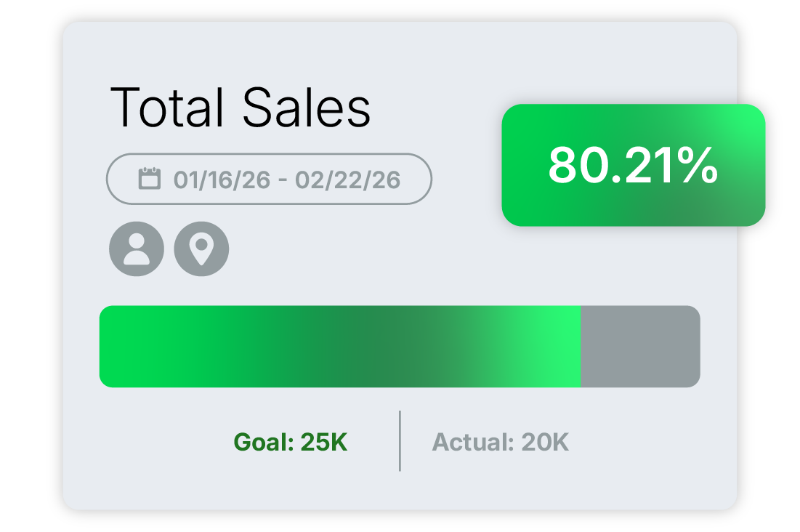Click the green filled part of the progress bar
Image resolution: width=800 pixels, height=532 pixels.
339,346
